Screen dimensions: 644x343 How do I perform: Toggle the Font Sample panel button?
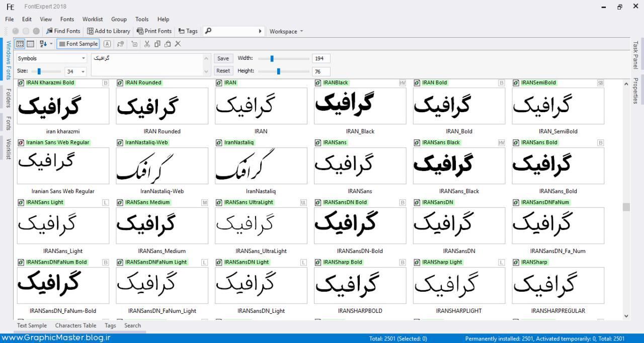pos(78,44)
